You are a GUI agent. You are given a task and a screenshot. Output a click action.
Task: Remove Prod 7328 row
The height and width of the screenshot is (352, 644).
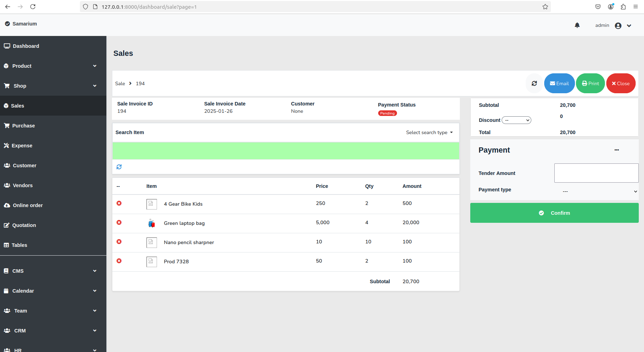(119, 261)
